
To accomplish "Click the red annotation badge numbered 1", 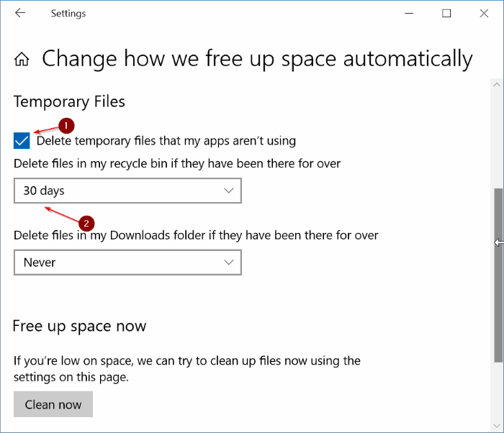I will 66,126.
